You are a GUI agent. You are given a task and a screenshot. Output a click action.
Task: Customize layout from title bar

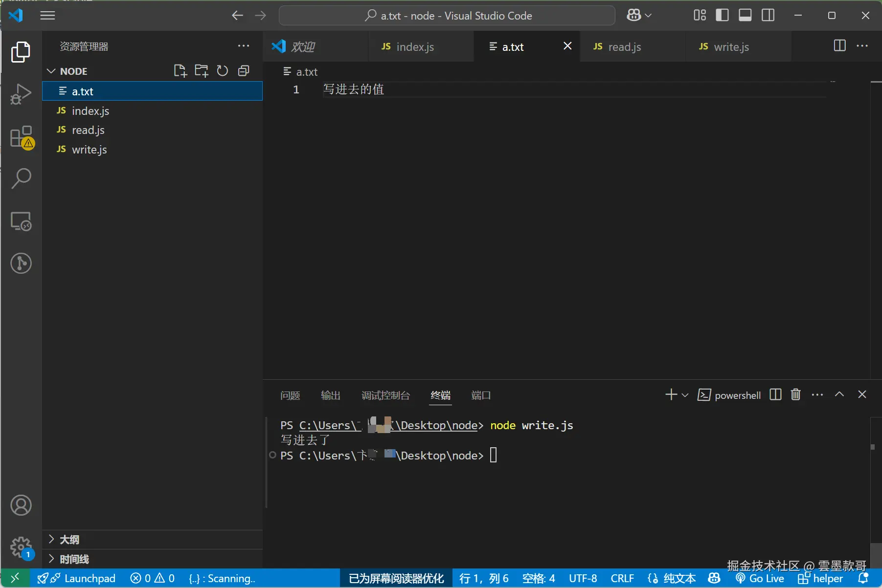700,16
